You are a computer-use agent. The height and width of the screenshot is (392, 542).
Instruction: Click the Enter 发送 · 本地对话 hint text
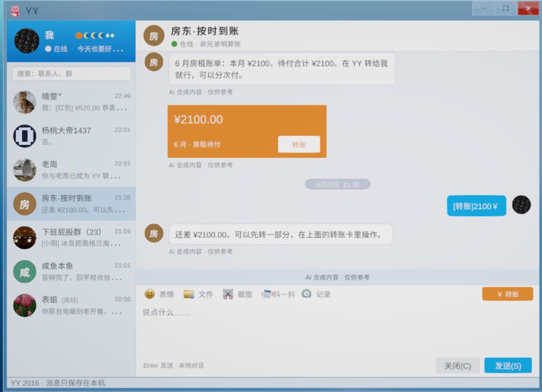pos(174,365)
